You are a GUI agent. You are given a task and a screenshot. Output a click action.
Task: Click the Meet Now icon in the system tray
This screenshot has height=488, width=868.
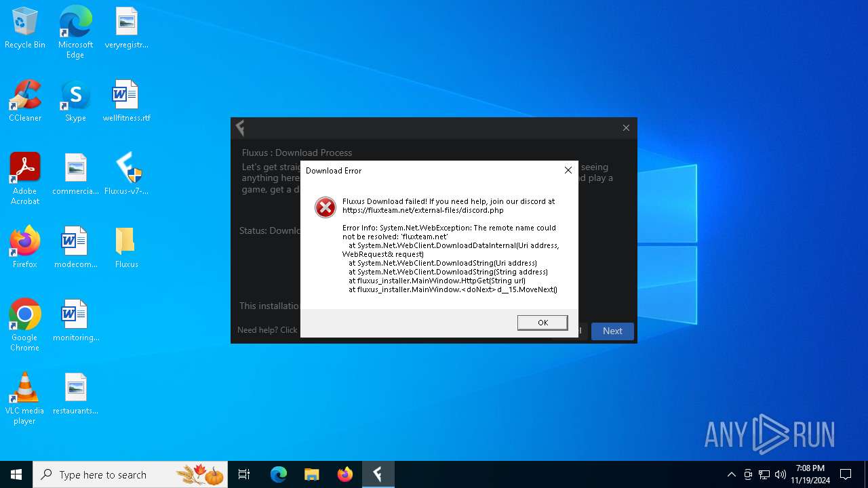coord(748,474)
